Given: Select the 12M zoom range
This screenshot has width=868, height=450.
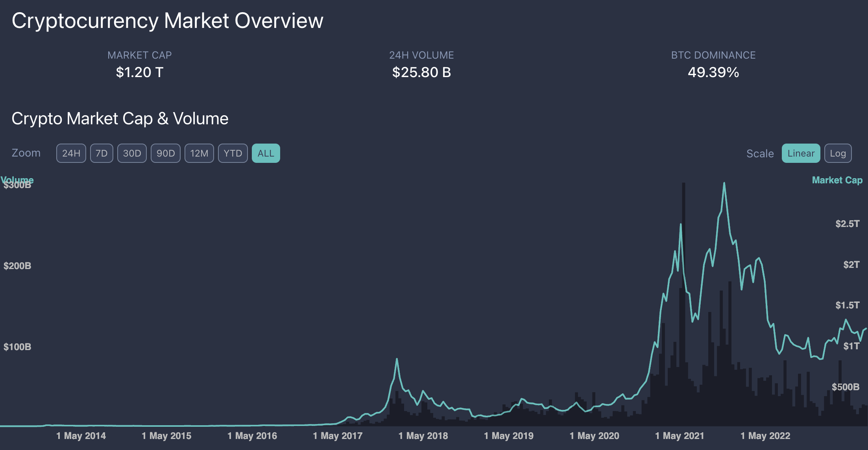Looking at the screenshot, I should click(199, 153).
